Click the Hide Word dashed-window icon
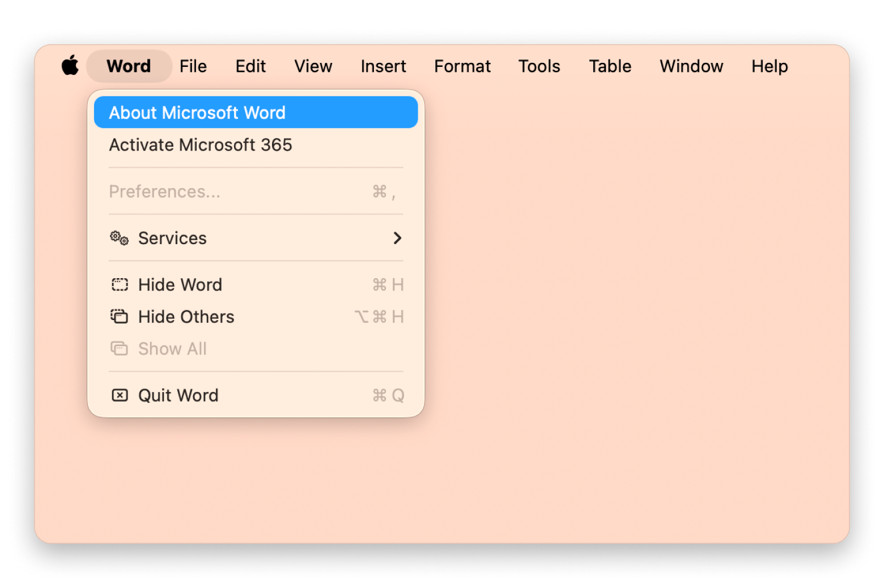 coord(120,284)
